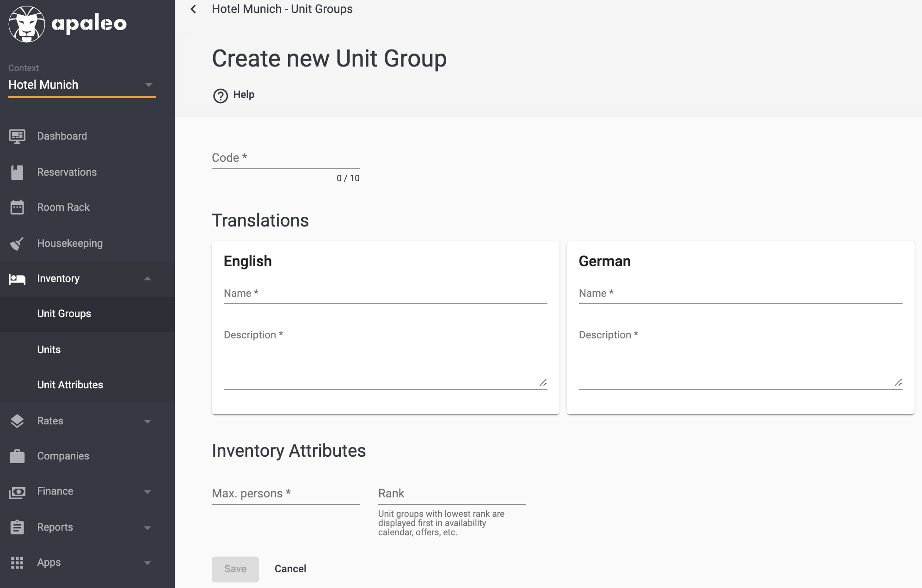Click the apaleo lion logo
The width and height of the screenshot is (922, 588).
[x=27, y=24]
